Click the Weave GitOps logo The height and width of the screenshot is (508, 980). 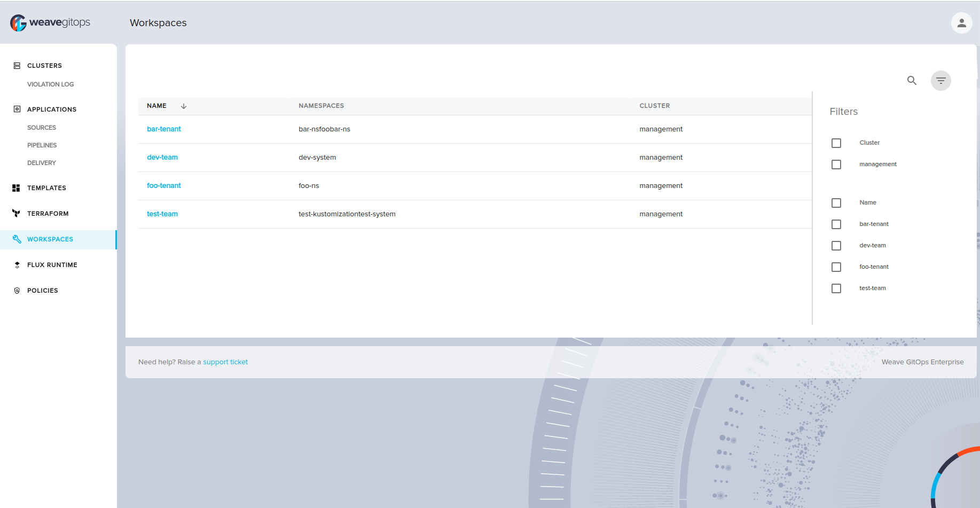tap(50, 22)
